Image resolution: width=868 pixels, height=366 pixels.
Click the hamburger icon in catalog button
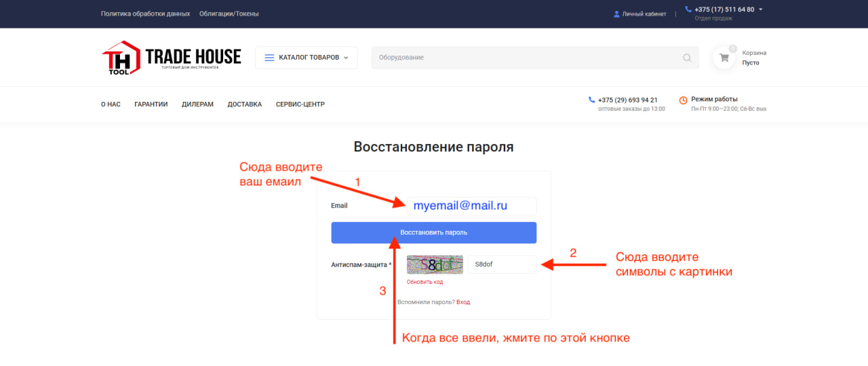269,58
